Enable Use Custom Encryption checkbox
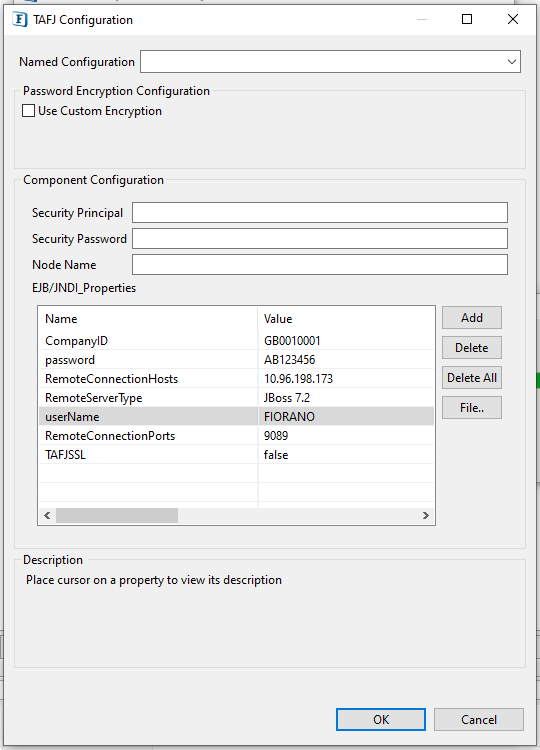The height and width of the screenshot is (750, 540). 29,111
